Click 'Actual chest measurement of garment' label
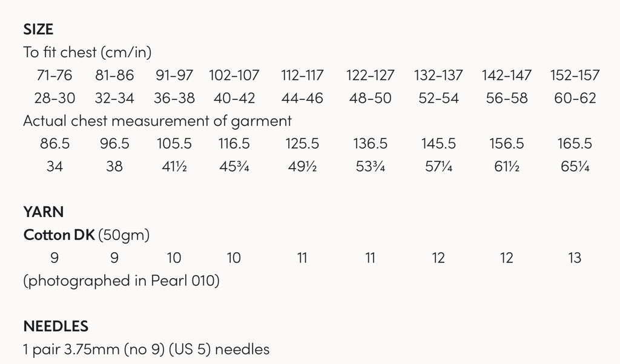Screen dimensions: 620x364 (x=157, y=121)
